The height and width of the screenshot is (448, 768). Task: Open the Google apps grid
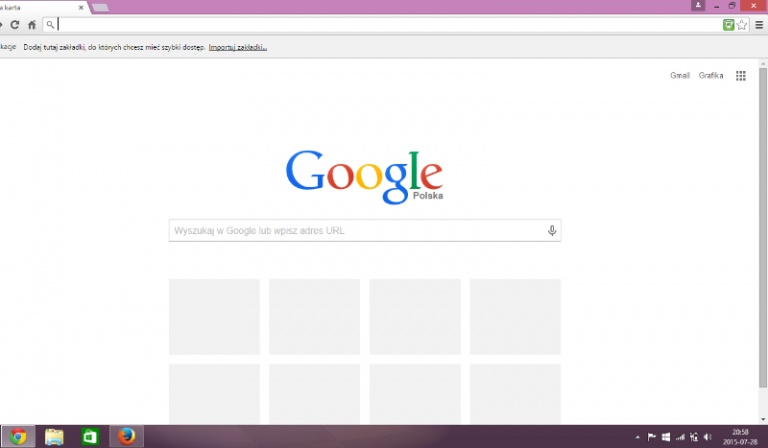(741, 76)
